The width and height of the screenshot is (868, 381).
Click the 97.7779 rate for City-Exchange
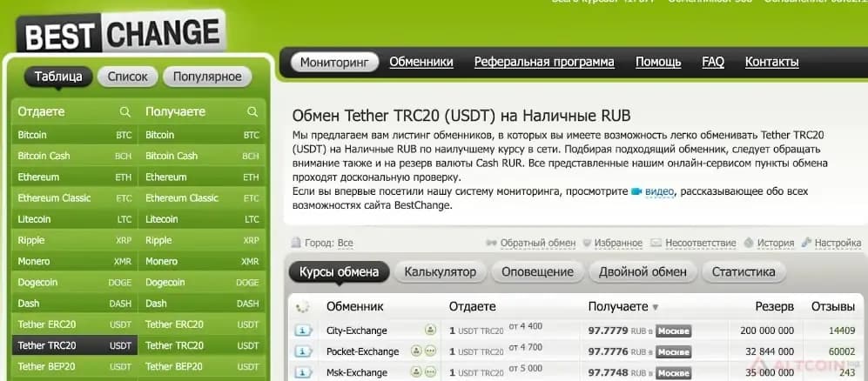[608, 331]
